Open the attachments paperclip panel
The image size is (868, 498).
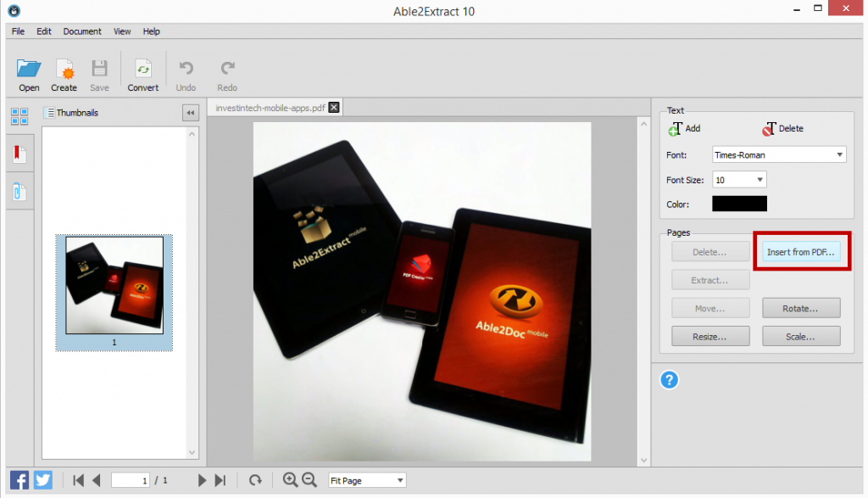coord(19,192)
